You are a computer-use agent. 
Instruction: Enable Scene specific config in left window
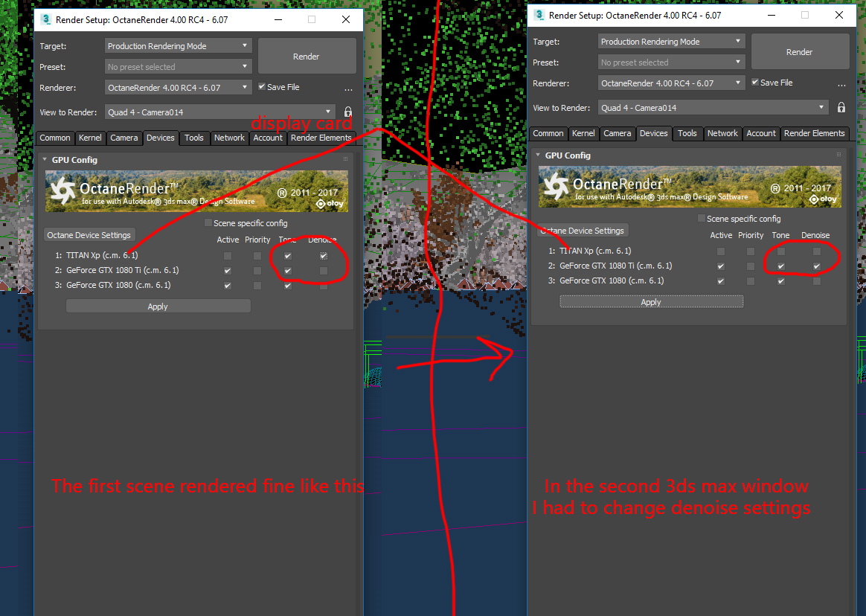point(208,222)
